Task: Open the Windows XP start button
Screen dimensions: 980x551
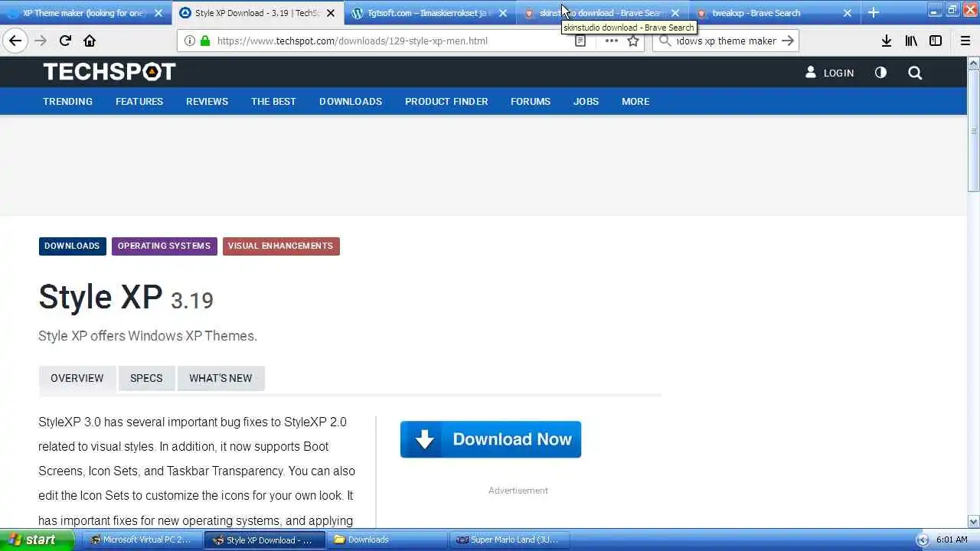Action: tap(37, 540)
